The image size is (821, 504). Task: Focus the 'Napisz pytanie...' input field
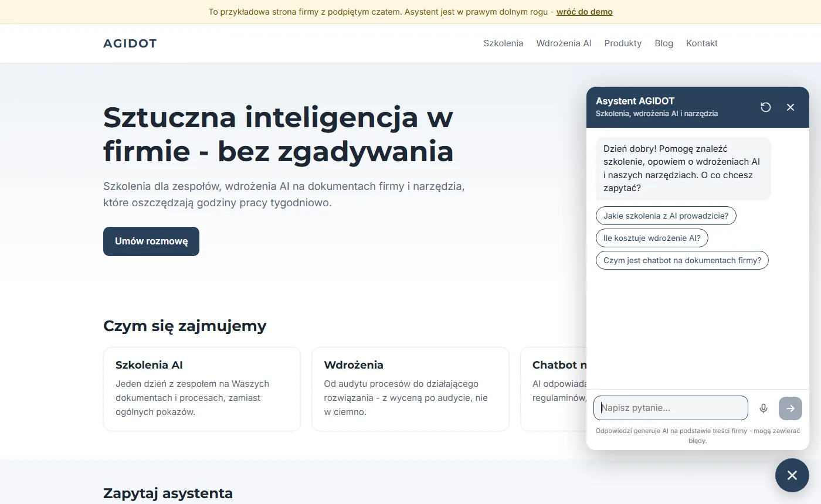(671, 408)
